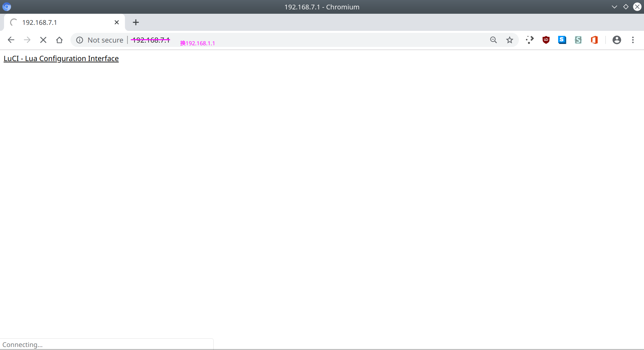Bookmark this page with the star

click(x=509, y=40)
